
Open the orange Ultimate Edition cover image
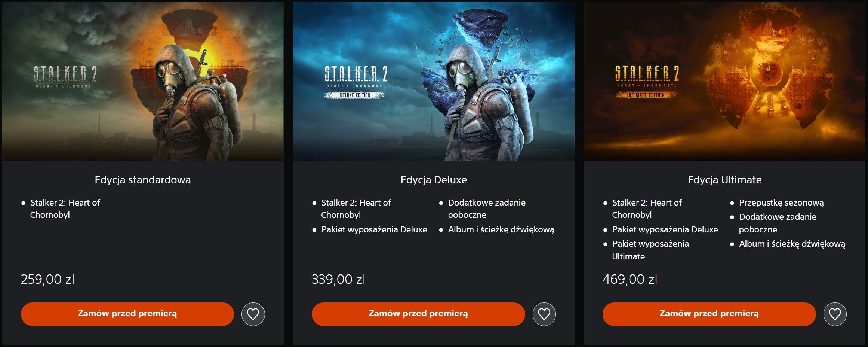[x=724, y=81]
